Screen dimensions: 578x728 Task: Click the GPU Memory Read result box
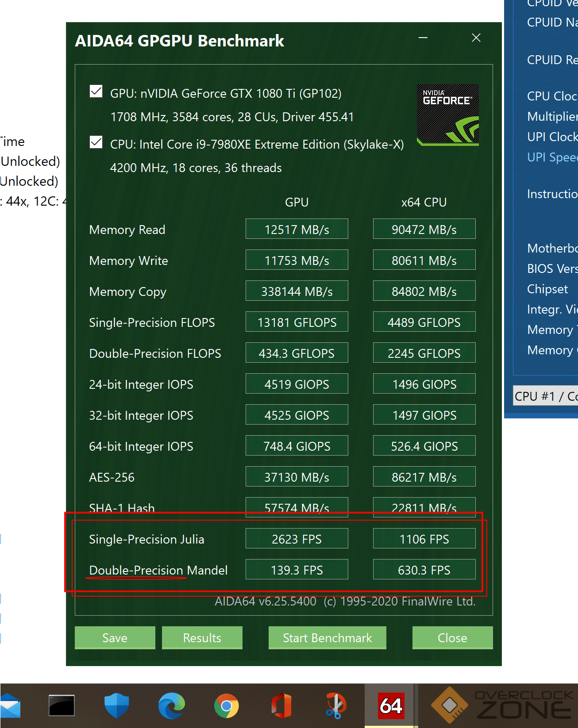[297, 229]
